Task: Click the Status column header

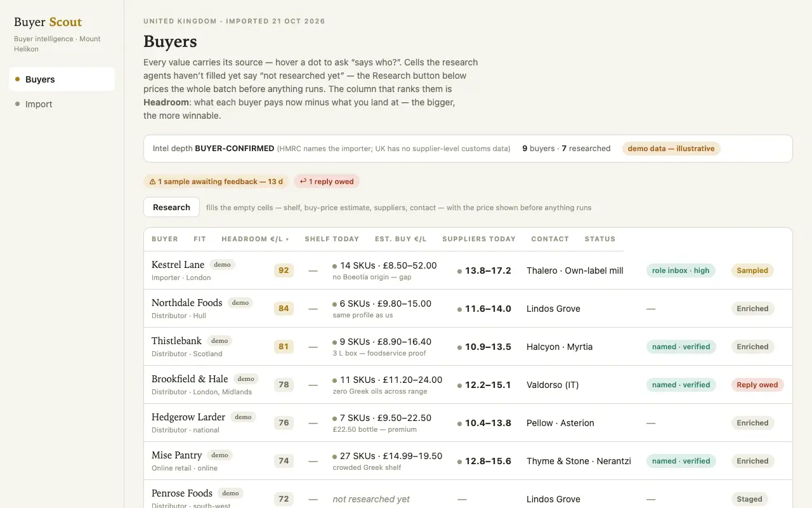Action: pyautogui.click(x=600, y=239)
